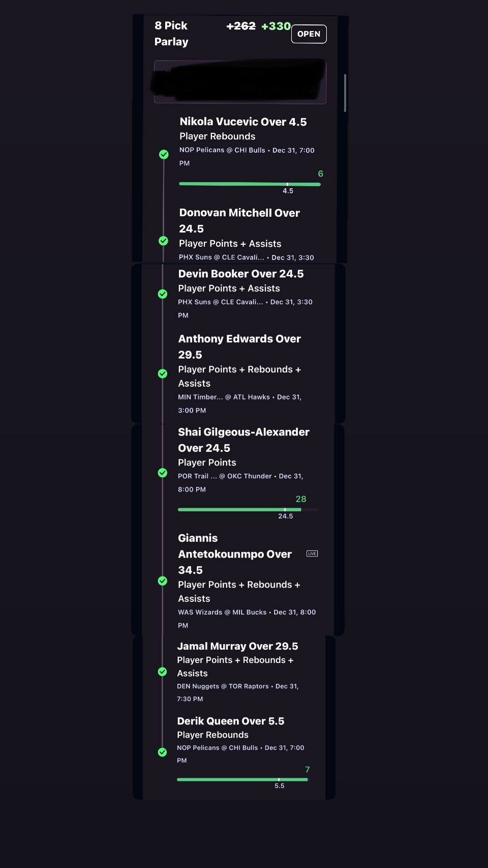The image size is (488, 868).
Task: Open the Giannis Antetokounmpo Over 34.5 pick
Action: [235, 554]
